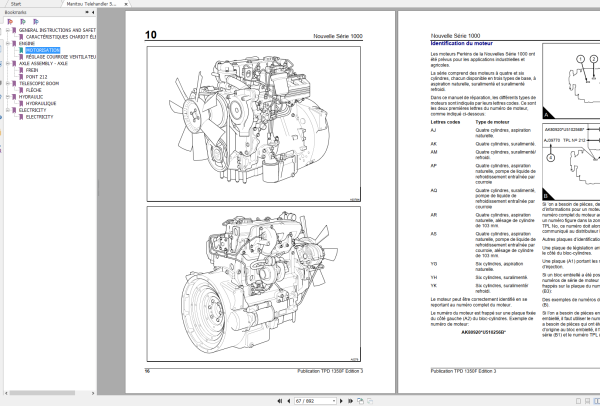Click the upper engine illustration
This screenshot has width=600, height=406.
coord(253,124)
